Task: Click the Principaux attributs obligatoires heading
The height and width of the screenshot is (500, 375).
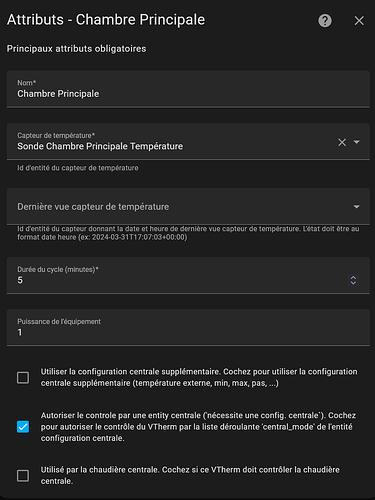Action: pyautogui.click(x=76, y=49)
